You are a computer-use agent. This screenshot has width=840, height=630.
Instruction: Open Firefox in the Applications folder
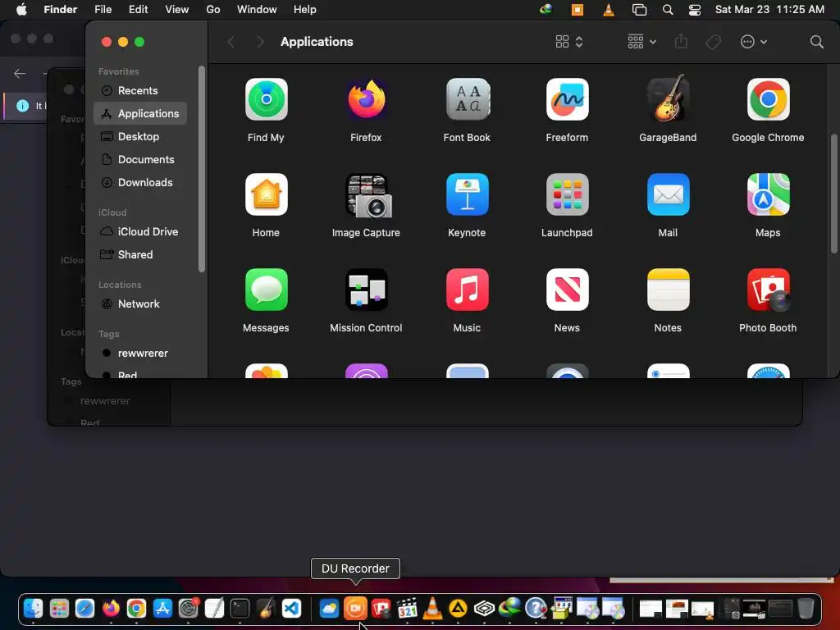(367, 99)
